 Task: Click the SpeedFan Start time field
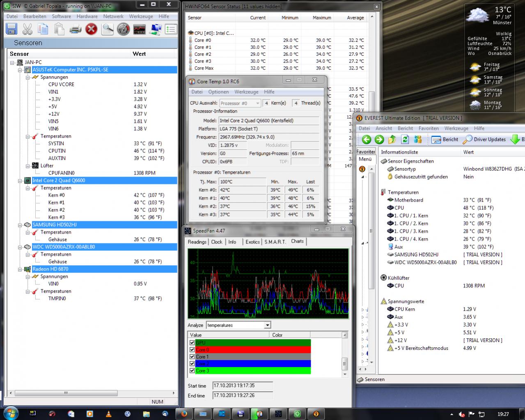243,386
